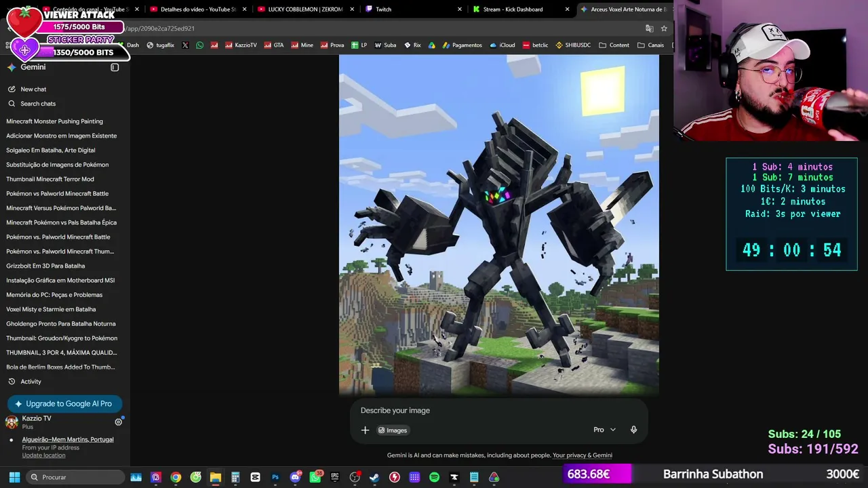This screenshot has height=488, width=868.
Task: Click the translate page icon in address bar
Action: (649, 28)
